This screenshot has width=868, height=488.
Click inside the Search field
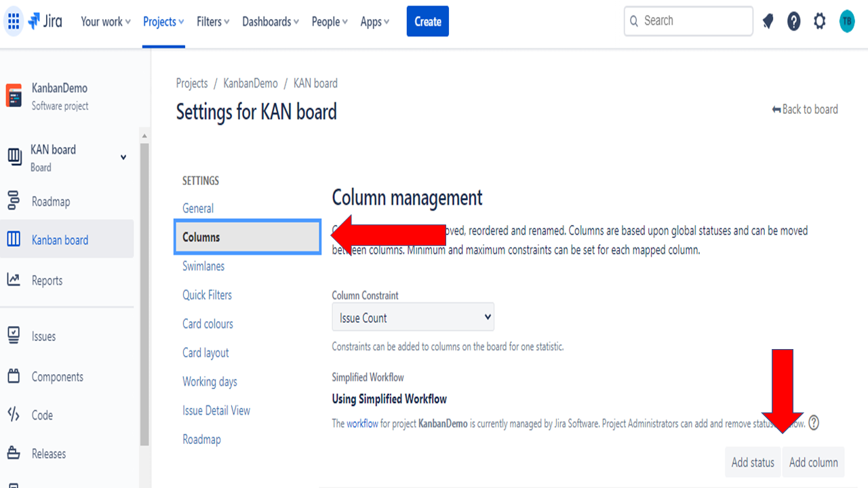click(688, 21)
